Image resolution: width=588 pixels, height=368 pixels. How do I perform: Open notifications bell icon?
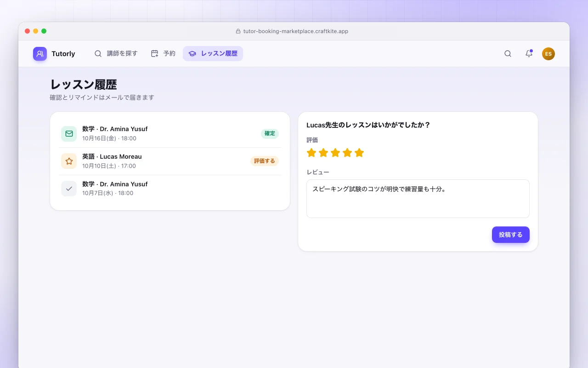tap(529, 54)
